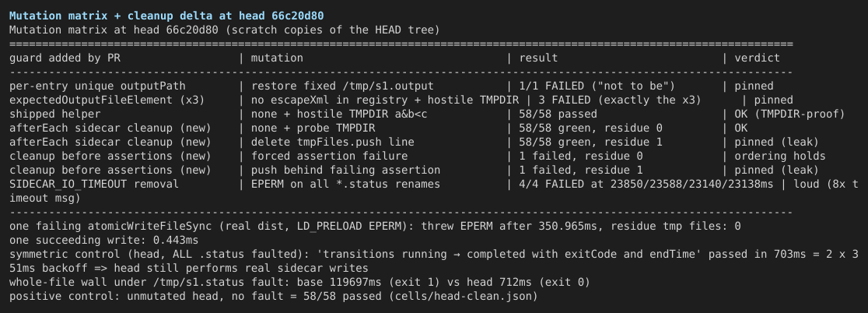Click 'EPERM on all *.status renames' text
This screenshot has width=868, height=313.
point(346,184)
